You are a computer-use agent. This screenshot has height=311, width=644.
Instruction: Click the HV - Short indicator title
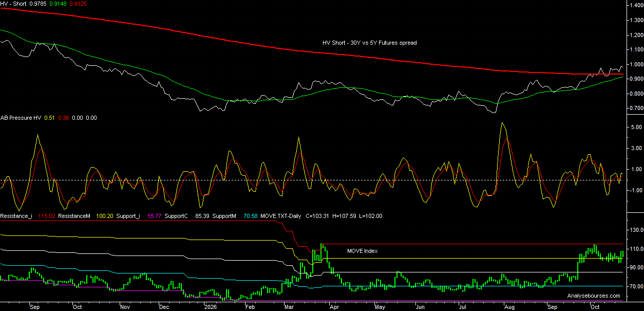click(x=12, y=4)
